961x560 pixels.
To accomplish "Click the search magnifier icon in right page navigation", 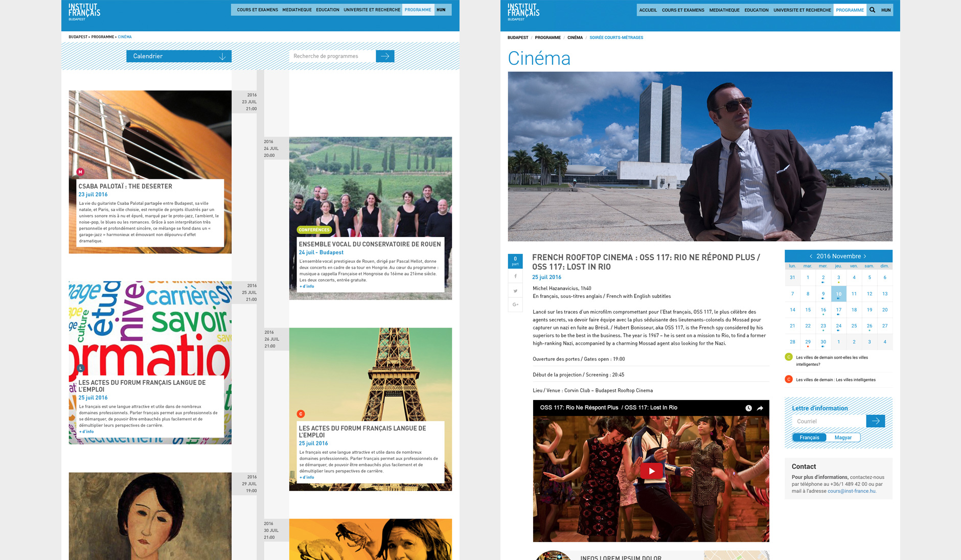I will click(872, 10).
